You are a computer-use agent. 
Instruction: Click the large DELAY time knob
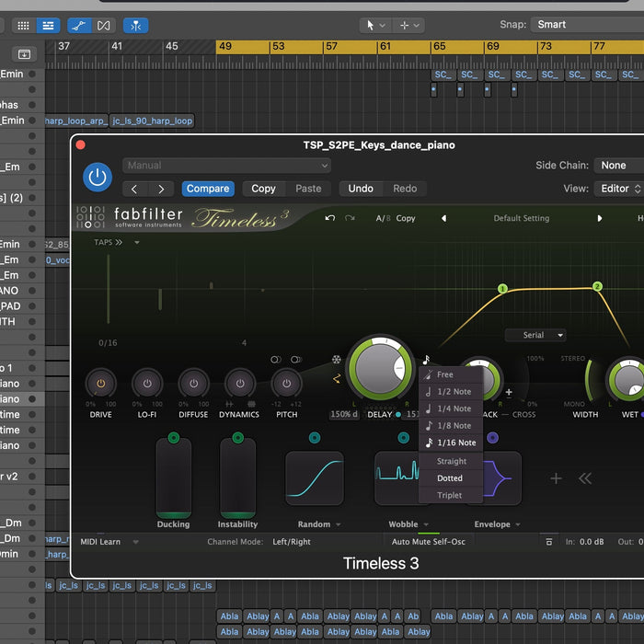pyautogui.click(x=380, y=368)
